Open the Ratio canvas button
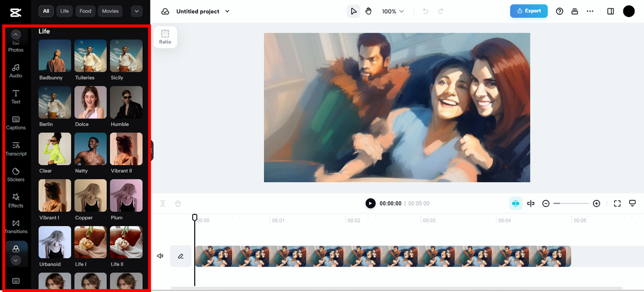The width and height of the screenshot is (644, 292). click(x=165, y=37)
